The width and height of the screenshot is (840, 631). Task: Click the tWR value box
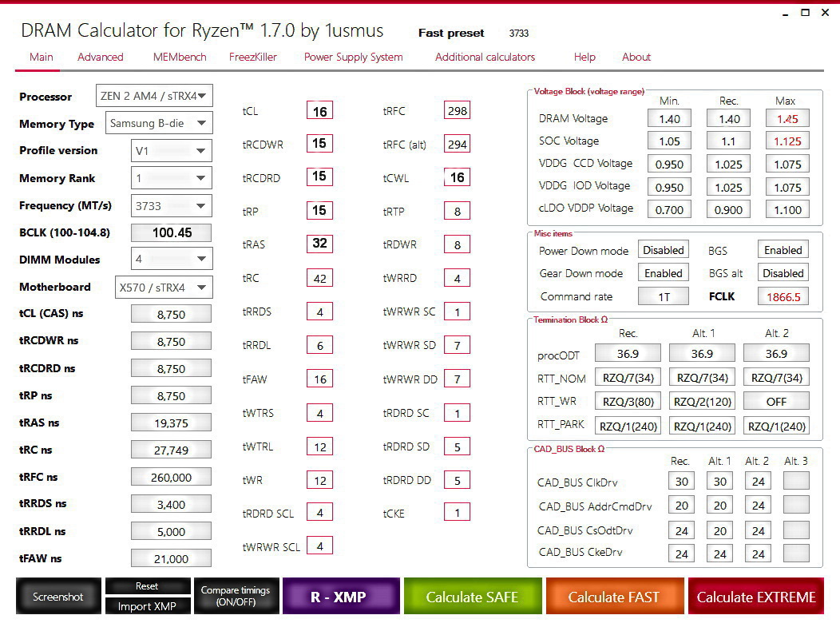click(x=320, y=480)
